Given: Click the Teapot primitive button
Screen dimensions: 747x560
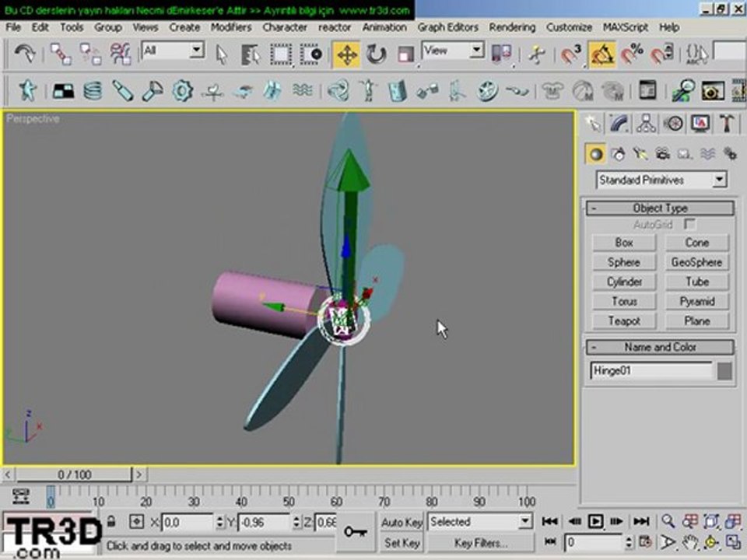Looking at the screenshot, I should (623, 321).
